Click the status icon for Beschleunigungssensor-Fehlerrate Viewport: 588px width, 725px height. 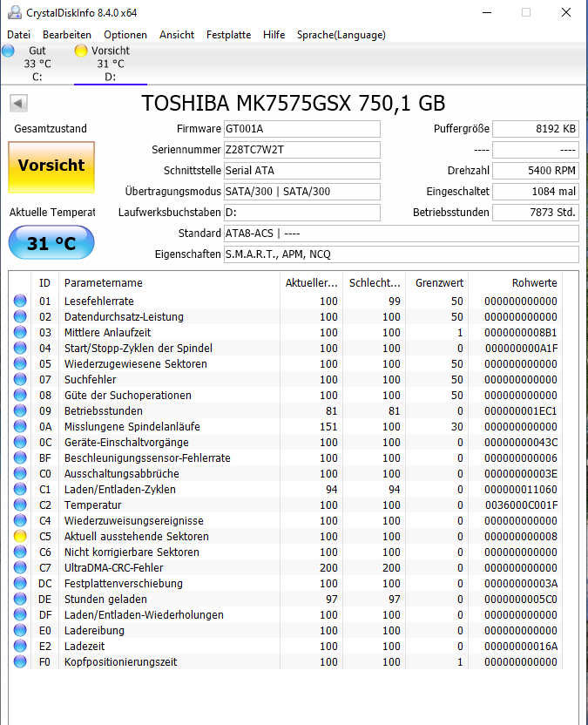[20, 458]
